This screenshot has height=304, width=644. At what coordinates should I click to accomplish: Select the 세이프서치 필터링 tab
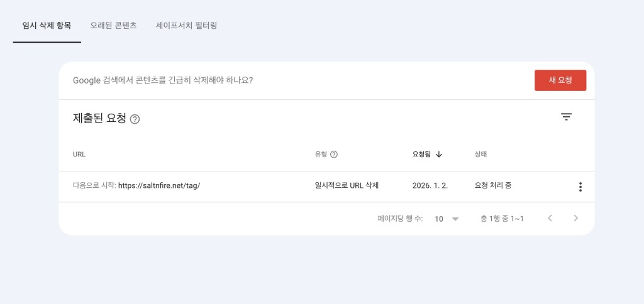pos(187,26)
